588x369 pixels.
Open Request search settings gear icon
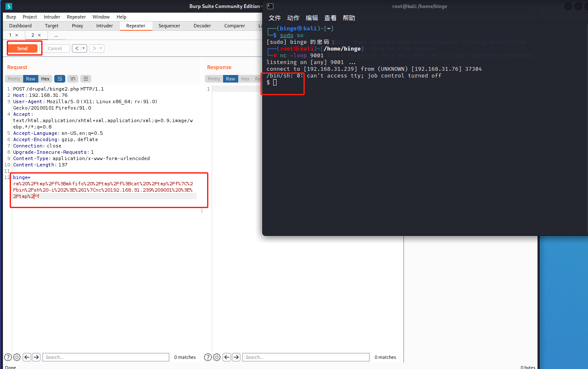[x=17, y=357]
